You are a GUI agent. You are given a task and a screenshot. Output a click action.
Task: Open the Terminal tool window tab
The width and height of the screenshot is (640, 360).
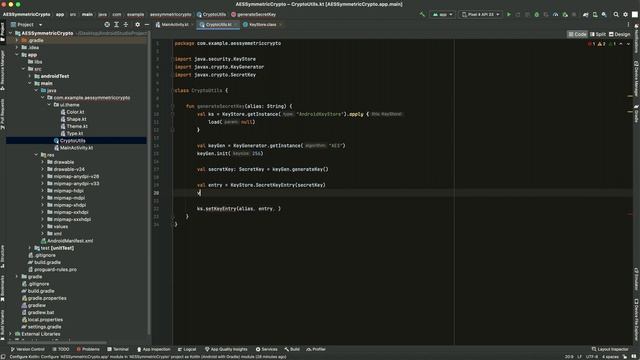(118, 349)
